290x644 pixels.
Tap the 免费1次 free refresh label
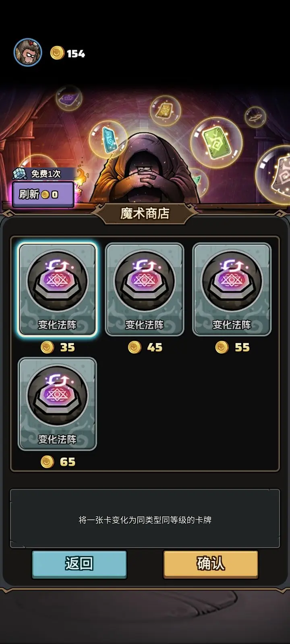(x=46, y=173)
